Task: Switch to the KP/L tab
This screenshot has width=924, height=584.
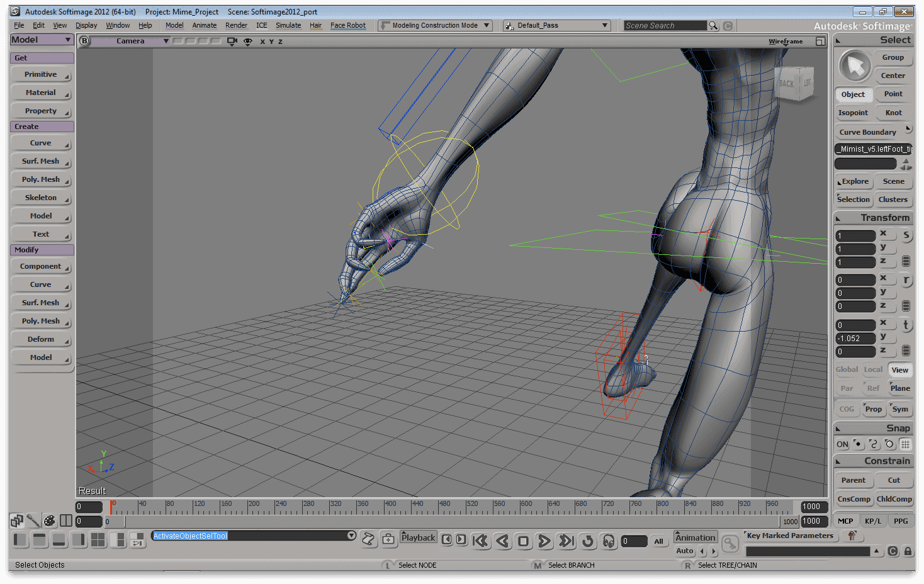Action: tap(873, 521)
